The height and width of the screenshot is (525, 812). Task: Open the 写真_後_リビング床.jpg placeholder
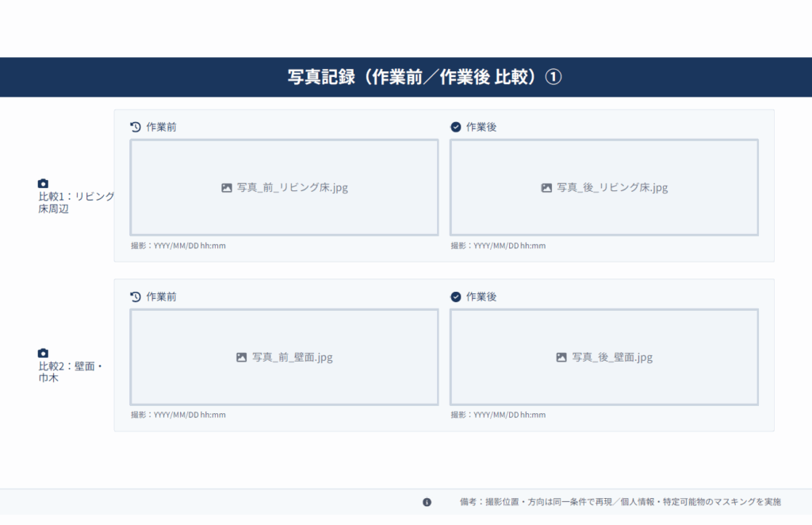(x=604, y=187)
